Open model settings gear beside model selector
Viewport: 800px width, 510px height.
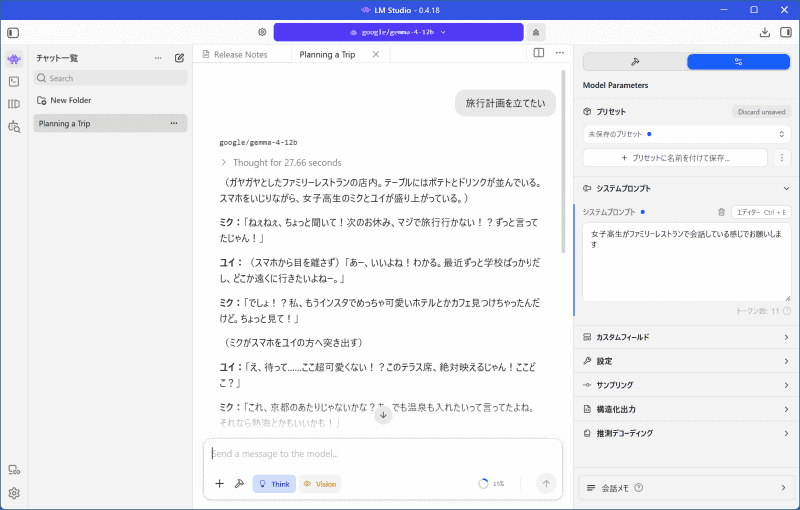[262, 32]
